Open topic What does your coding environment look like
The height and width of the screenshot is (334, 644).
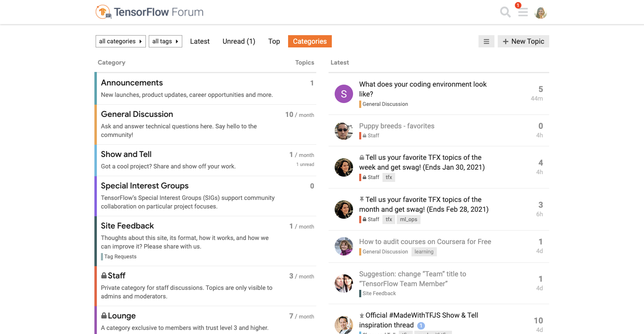423,89
